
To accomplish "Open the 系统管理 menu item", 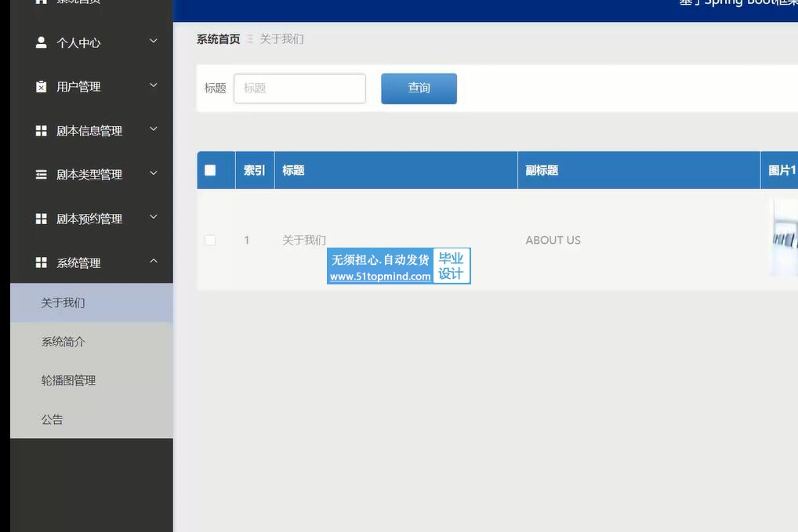I will tap(92, 262).
